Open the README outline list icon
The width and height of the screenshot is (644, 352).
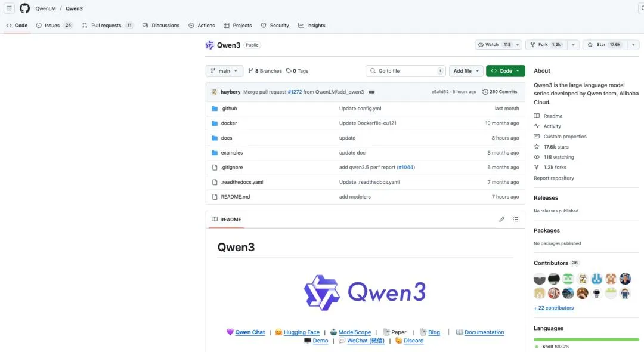[x=515, y=220]
